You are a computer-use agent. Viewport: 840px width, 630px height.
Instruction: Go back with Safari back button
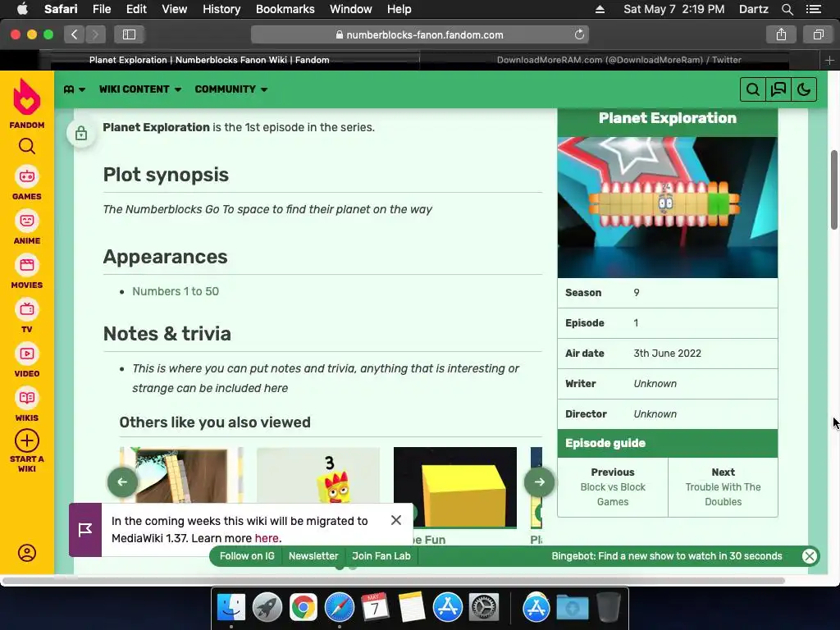[75, 34]
